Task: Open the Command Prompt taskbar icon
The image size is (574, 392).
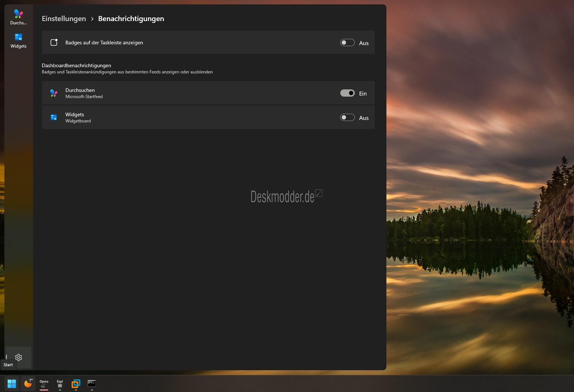Action: (92, 384)
